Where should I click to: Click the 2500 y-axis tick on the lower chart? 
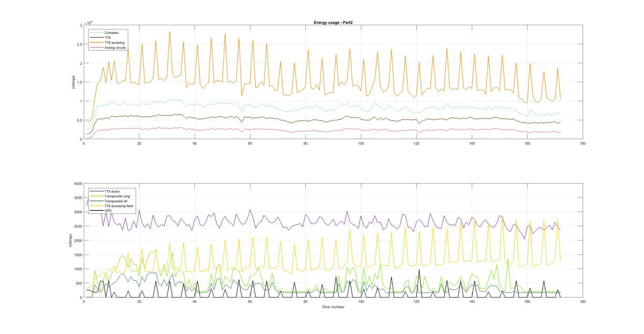click(77, 227)
